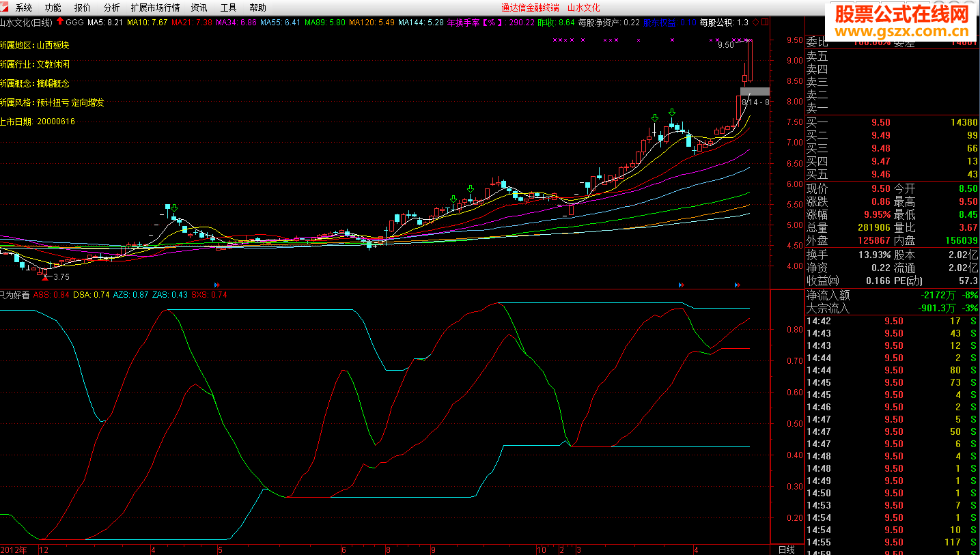This screenshot has width=980, height=555.
Task: Click 所属地区: 山西板块 text
Action: 35,45
